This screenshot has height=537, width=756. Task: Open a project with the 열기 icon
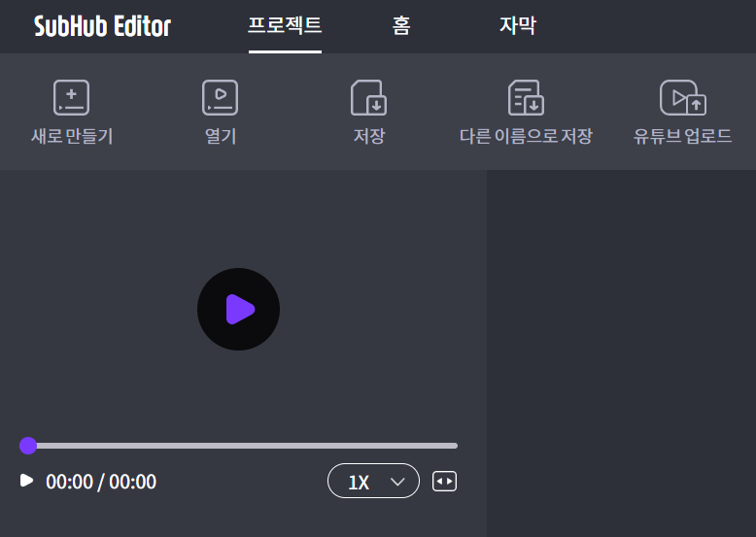click(220, 98)
